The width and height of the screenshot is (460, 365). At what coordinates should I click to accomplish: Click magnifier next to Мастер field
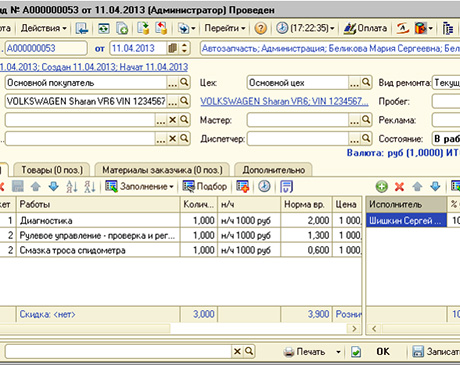click(x=366, y=120)
